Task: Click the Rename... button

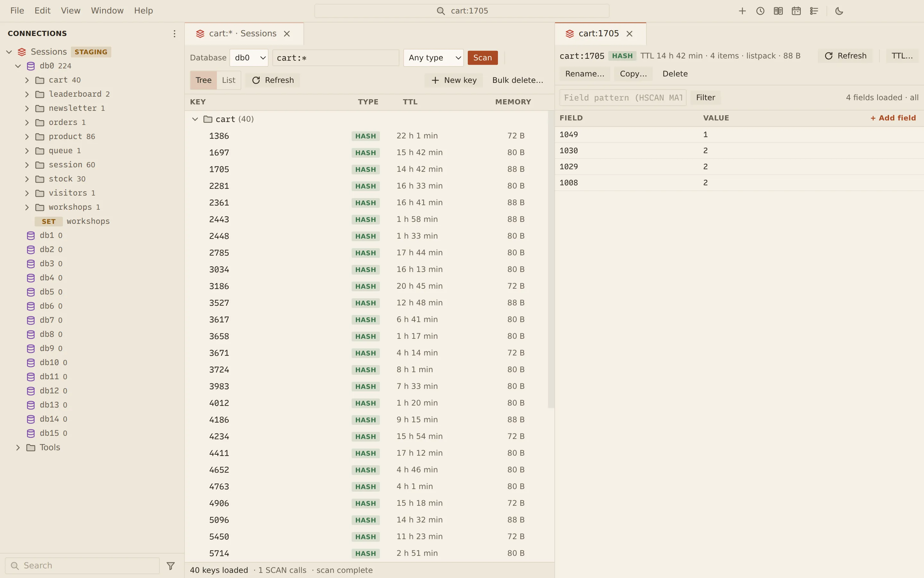Action: 585,74
